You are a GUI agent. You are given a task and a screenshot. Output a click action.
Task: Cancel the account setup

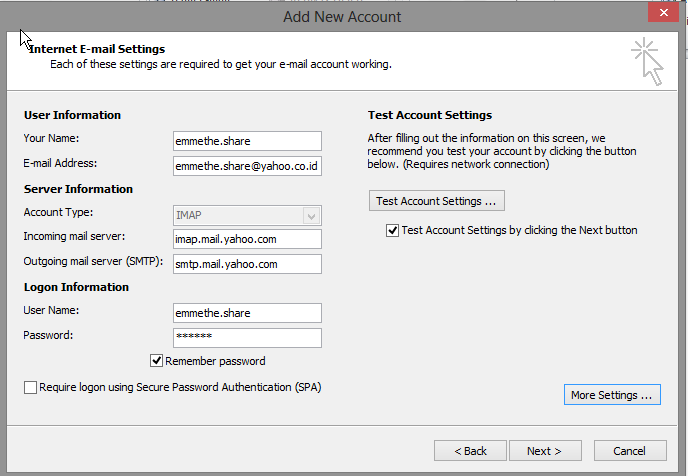[630, 451]
